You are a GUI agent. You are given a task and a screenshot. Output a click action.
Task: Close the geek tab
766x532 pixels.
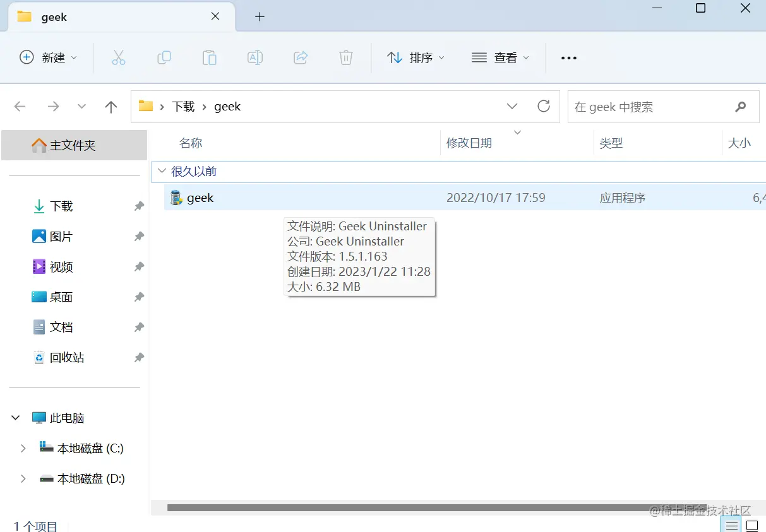tap(215, 16)
